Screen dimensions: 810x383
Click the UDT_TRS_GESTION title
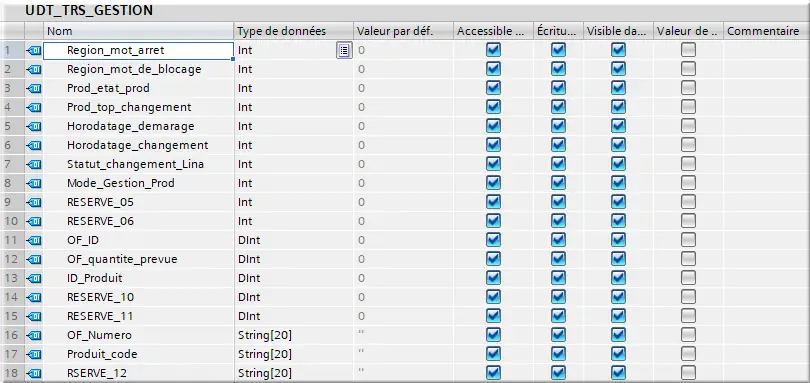89,10
